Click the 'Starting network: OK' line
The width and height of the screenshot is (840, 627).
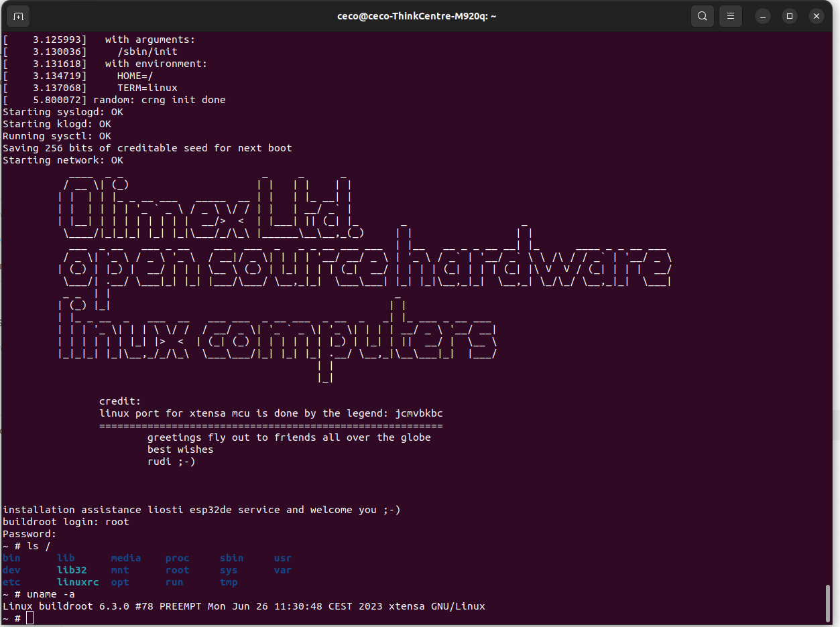(63, 160)
